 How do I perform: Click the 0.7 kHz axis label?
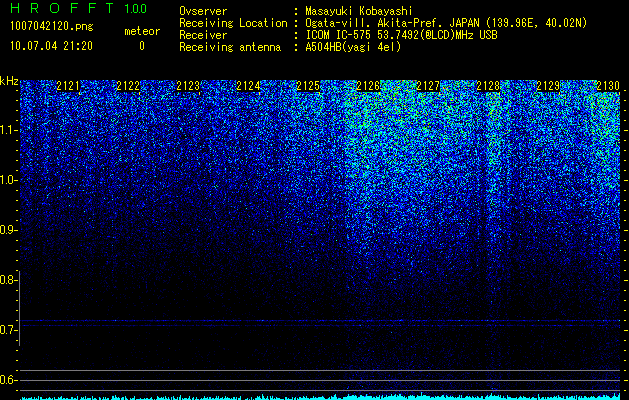point(8,330)
